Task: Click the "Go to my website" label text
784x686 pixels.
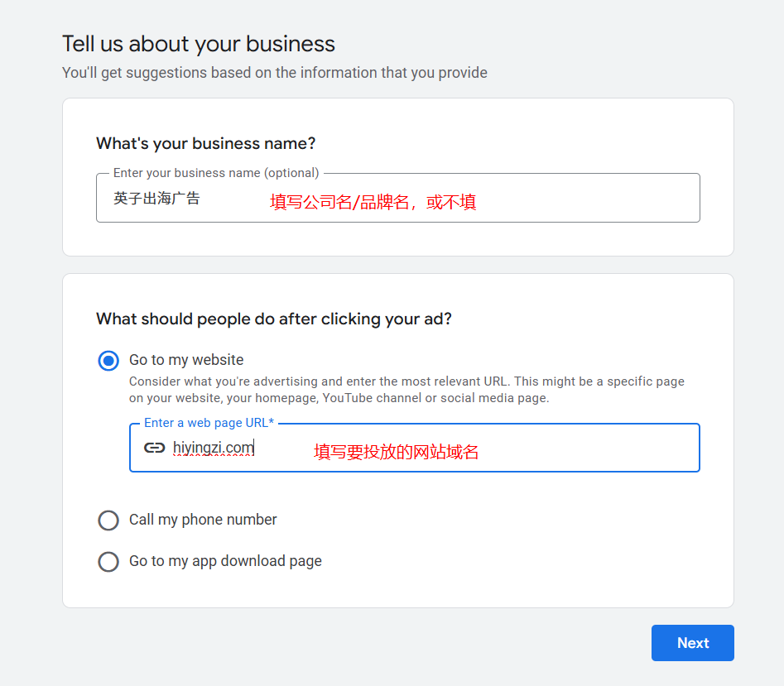Action: [186, 360]
